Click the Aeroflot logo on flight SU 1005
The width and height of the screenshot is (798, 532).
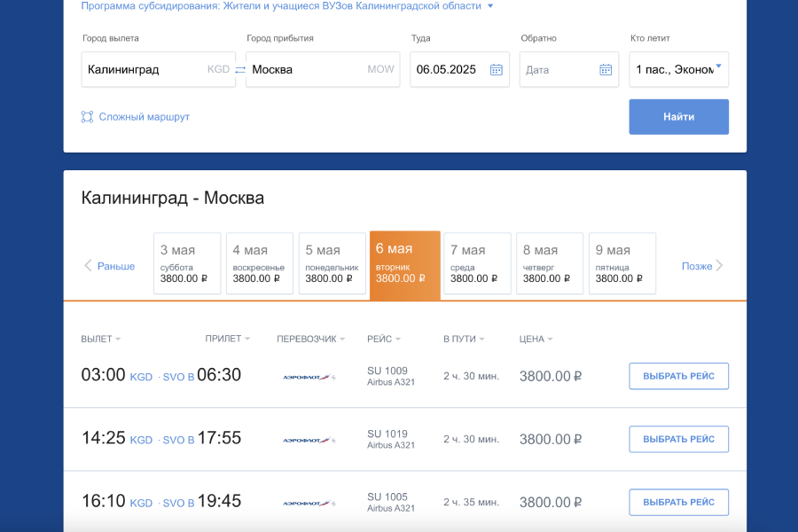tap(309, 503)
